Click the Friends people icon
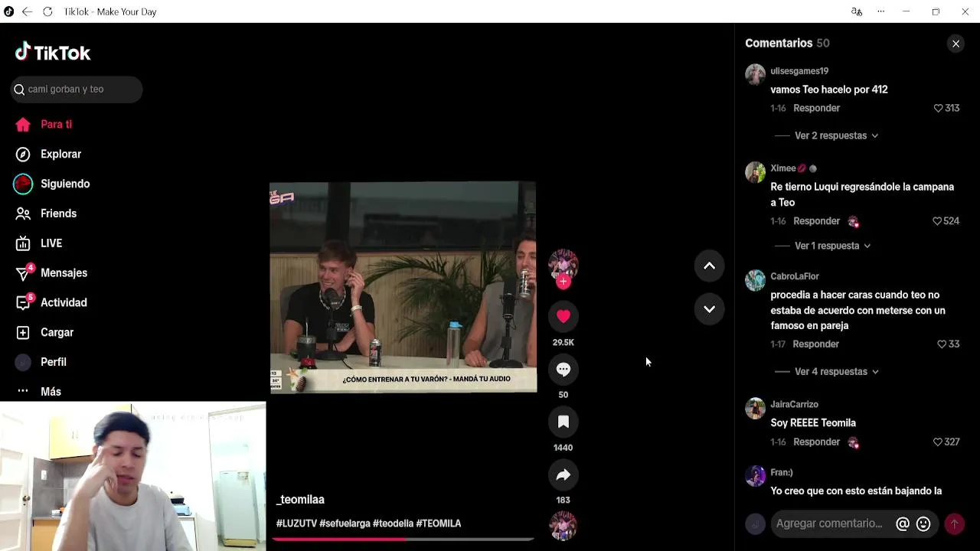 point(23,214)
